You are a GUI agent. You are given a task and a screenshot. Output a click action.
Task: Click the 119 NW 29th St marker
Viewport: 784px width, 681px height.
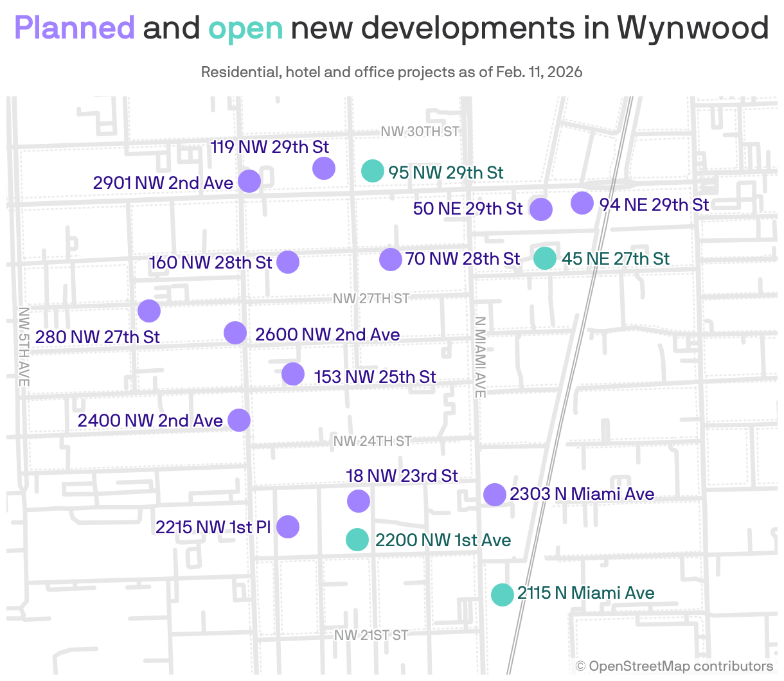point(323,168)
